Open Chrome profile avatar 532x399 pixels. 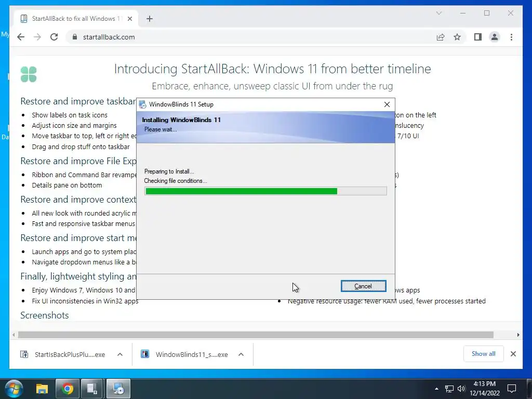point(495,37)
